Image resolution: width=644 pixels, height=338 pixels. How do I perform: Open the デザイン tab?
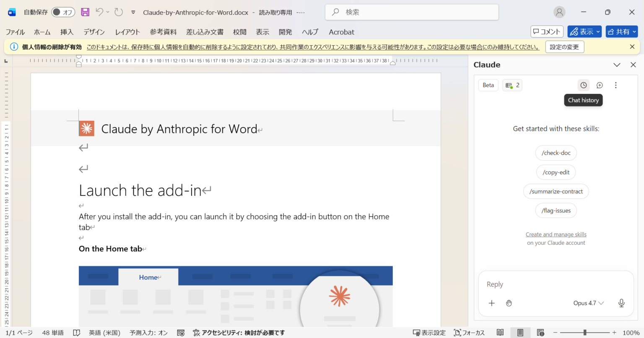tap(94, 32)
